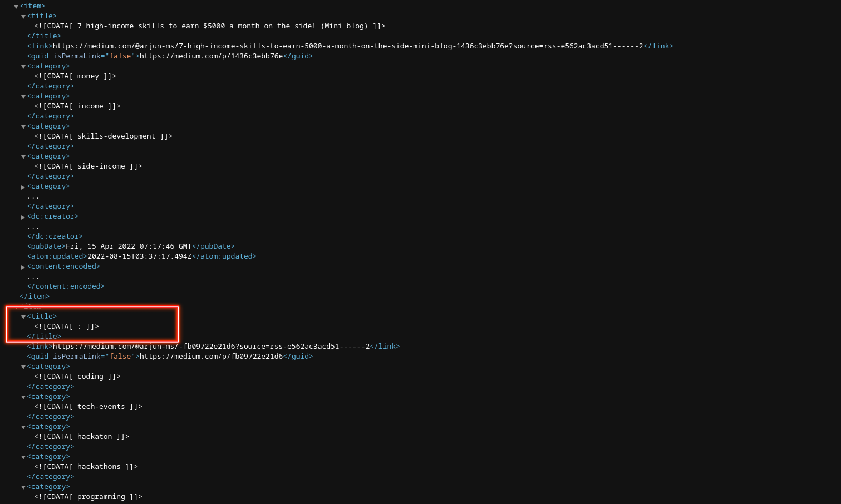The height and width of the screenshot is (504, 841).
Task: Collapse the "skills-development" category element
Action: pyautogui.click(x=23, y=126)
